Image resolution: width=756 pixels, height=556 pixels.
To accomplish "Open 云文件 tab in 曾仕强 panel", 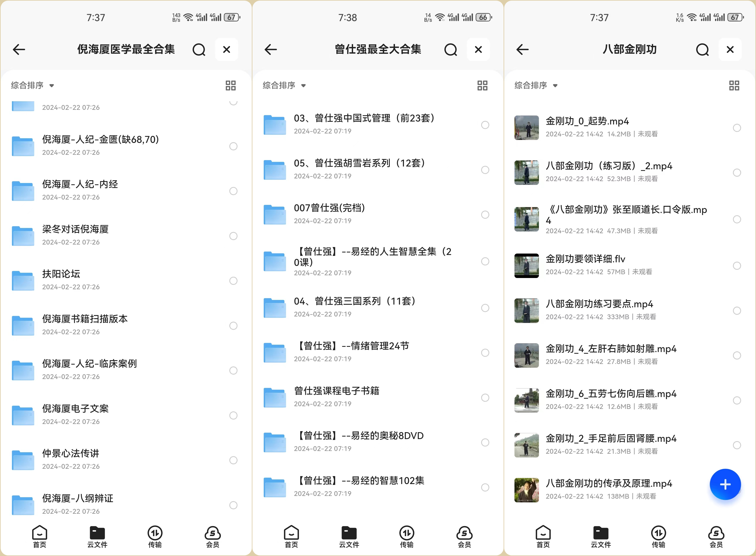I will [x=349, y=537].
